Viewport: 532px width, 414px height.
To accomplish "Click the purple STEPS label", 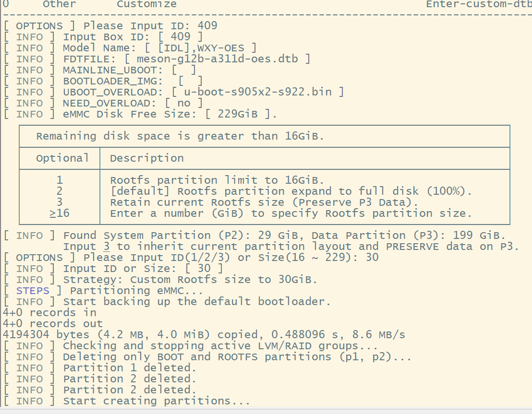I will [x=33, y=291].
